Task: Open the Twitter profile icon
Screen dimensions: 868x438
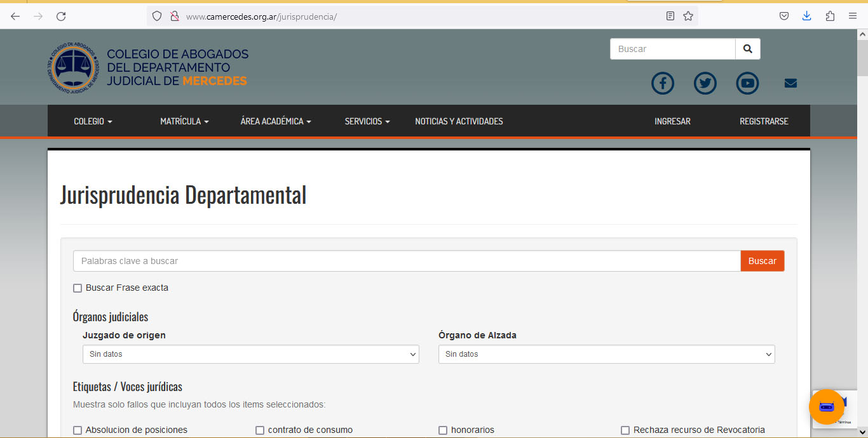Action: (705, 83)
